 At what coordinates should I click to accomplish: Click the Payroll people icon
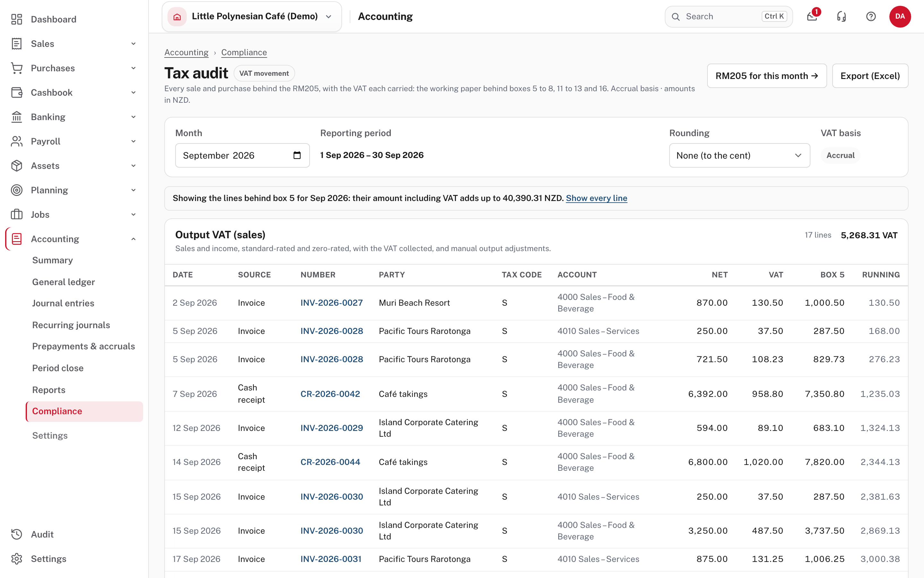pyautogui.click(x=16, y=141)
